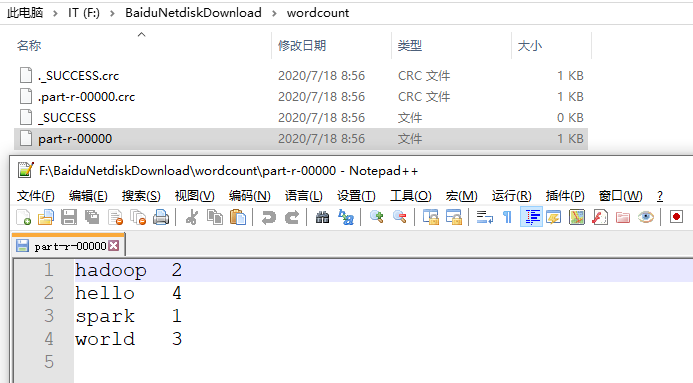Start macro recording
The width and height of the screenshot is (693, 383).
(676, 217)
